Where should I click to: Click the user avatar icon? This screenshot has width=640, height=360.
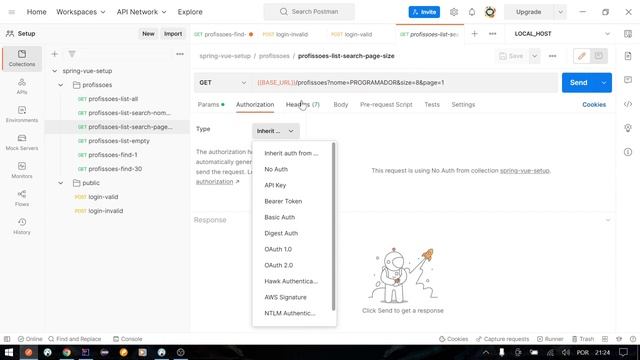click(x=490, y=12)
